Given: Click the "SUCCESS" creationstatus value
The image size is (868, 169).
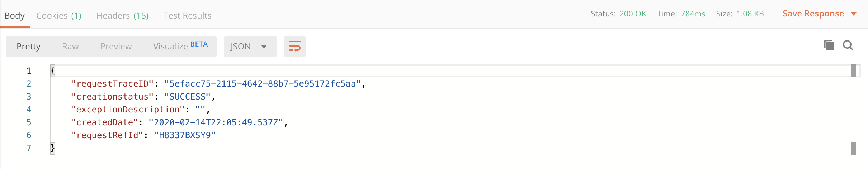Looking at the screenshot, I should pyautogui.click(x=187, y=97).
